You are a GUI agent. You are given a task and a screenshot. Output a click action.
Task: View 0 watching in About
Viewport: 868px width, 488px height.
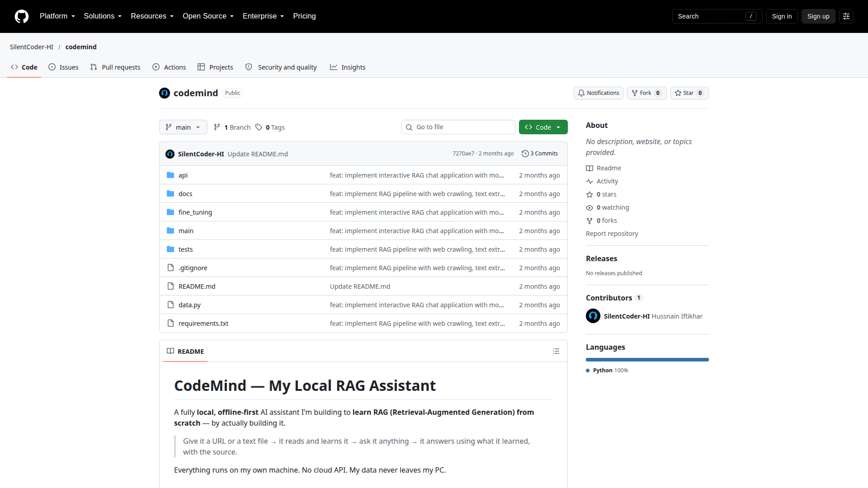point(608,207)
